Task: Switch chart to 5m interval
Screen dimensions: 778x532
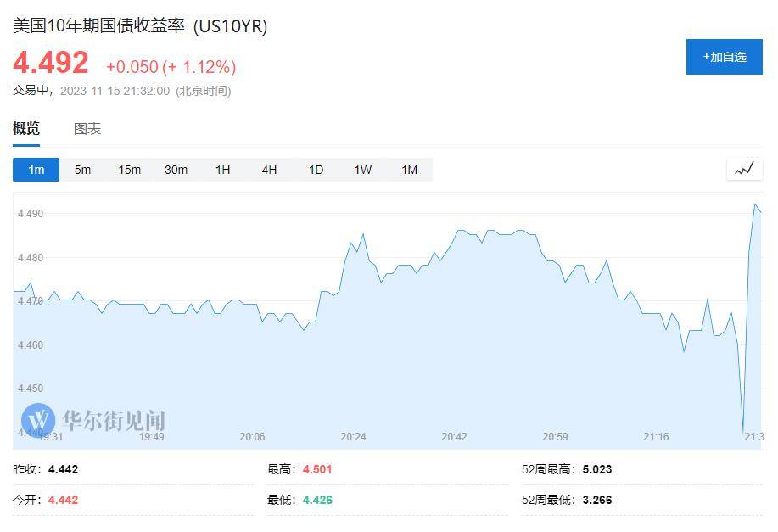Action: click(83, 170)
